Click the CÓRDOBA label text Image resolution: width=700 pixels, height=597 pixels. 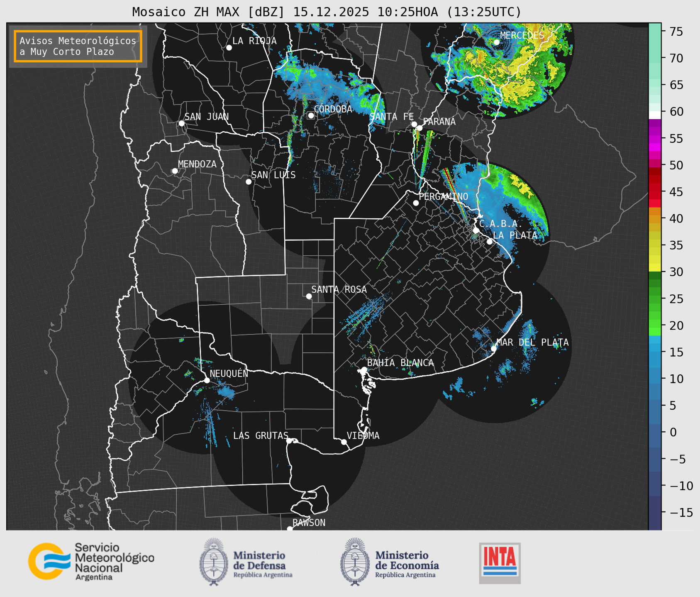(x=333, y=109)
